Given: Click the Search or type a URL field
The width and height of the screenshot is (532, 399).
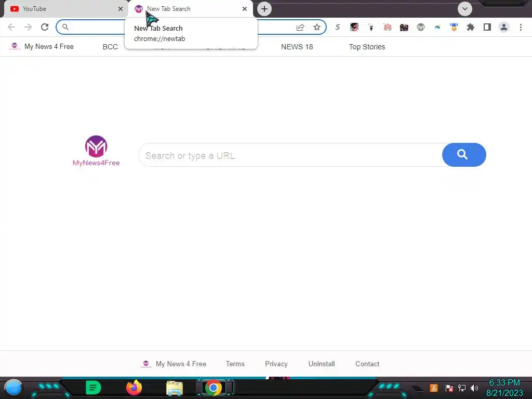Looking at the screenshot, I should tap(290, 155).
